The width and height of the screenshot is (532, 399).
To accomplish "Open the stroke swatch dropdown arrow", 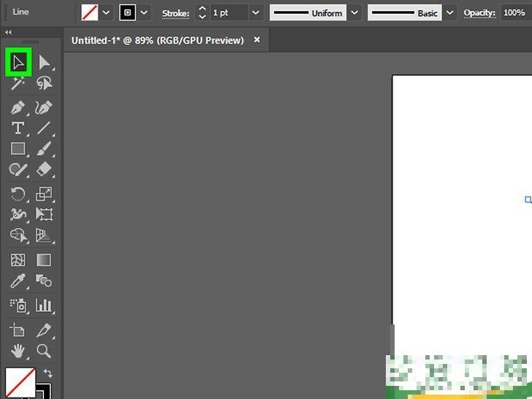I will click(x=144, y=13).
